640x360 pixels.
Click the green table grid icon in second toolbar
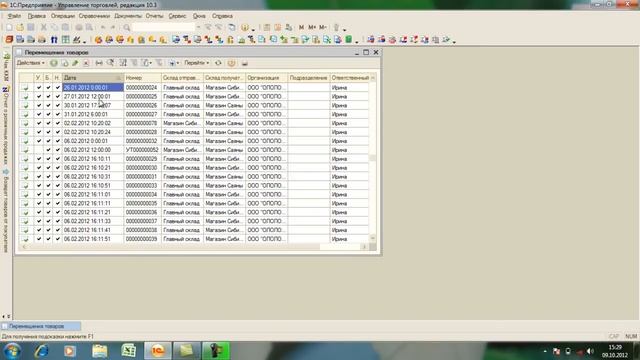(x=65, y=40)
